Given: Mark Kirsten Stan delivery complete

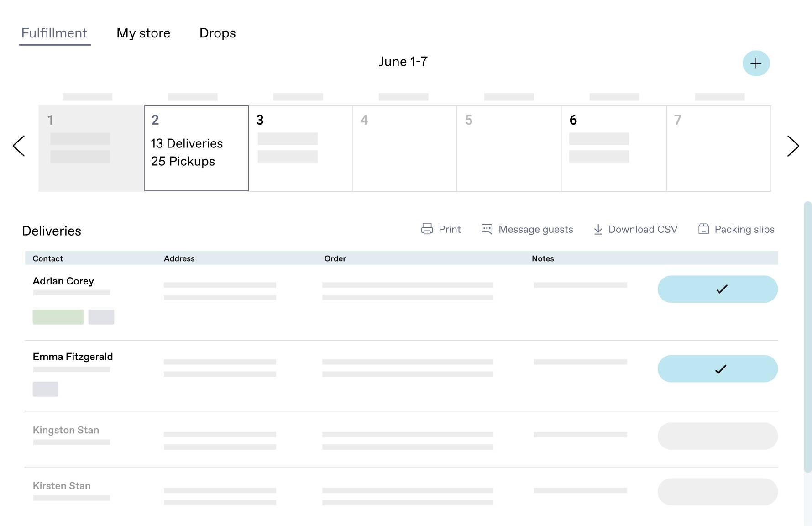Looking at the screenshot, I should tap(718, 492).
